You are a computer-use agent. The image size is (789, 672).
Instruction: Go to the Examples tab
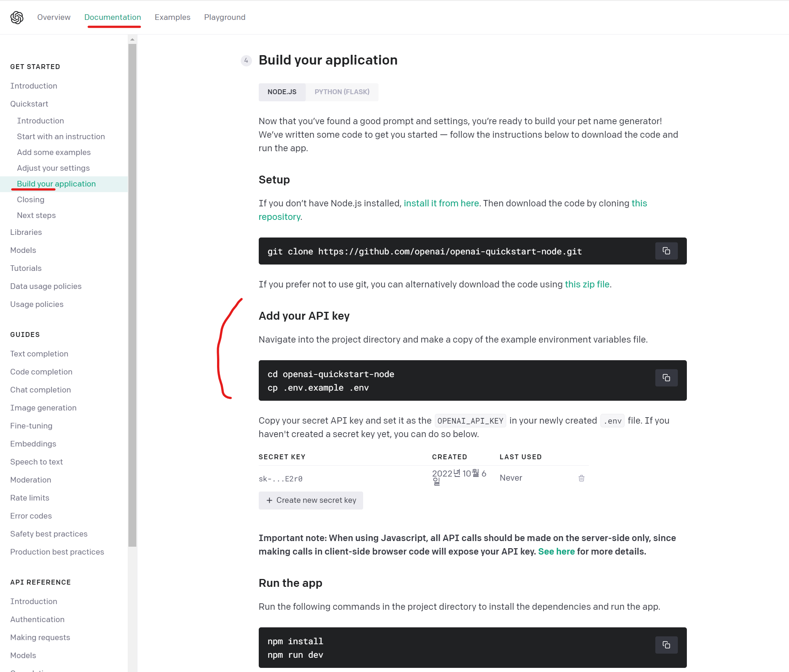tap(172, 17)
